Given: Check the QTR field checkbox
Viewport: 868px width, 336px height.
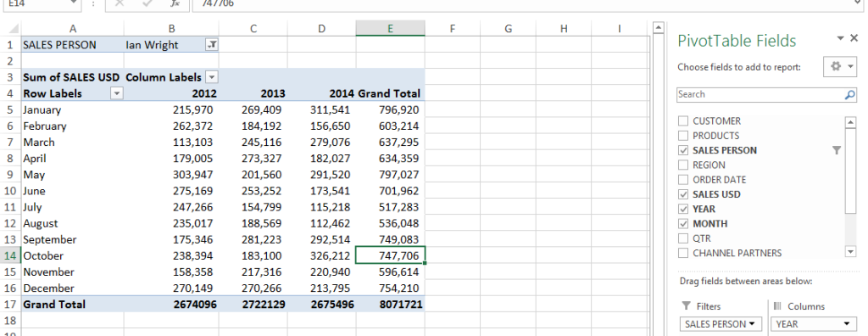Looking at the screenshot, I should coord(683,238).
